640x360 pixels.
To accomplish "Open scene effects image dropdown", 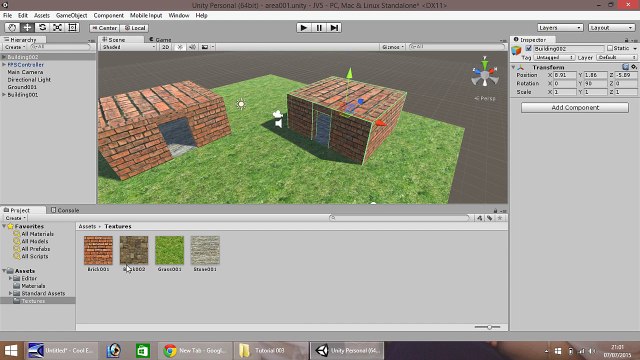I will 207,47.
